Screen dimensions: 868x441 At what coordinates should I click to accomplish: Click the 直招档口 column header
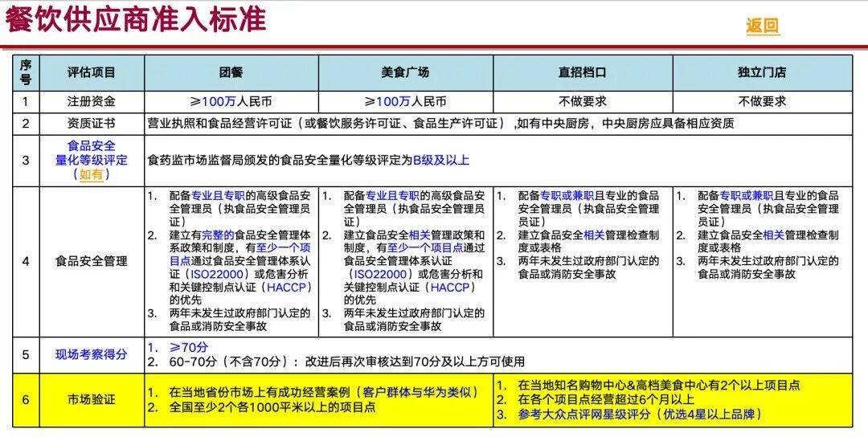(x=582, y=72)
